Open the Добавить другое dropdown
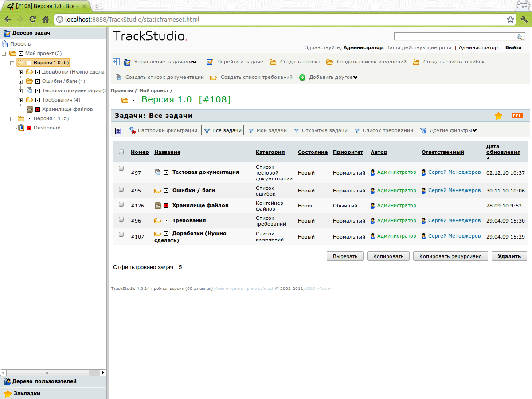This screenshot has height=399, width=532. pyautogui.click(x=332, y=78)
